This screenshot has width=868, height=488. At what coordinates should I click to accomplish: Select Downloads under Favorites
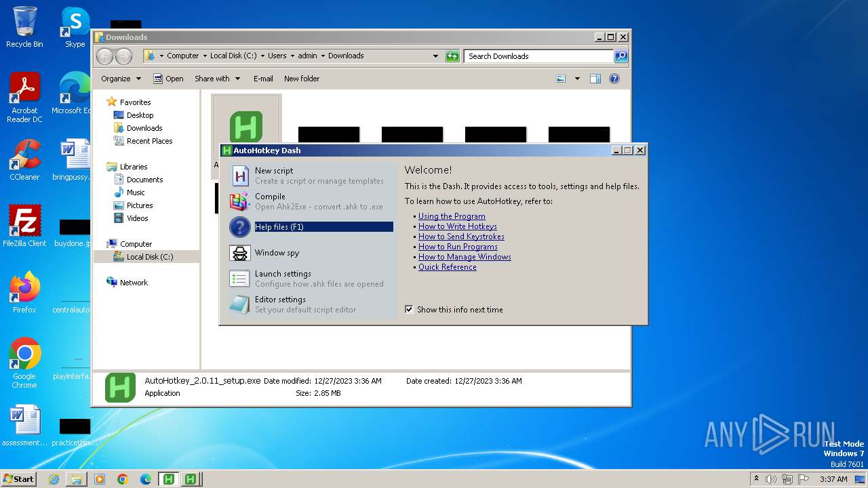(144, 128)
